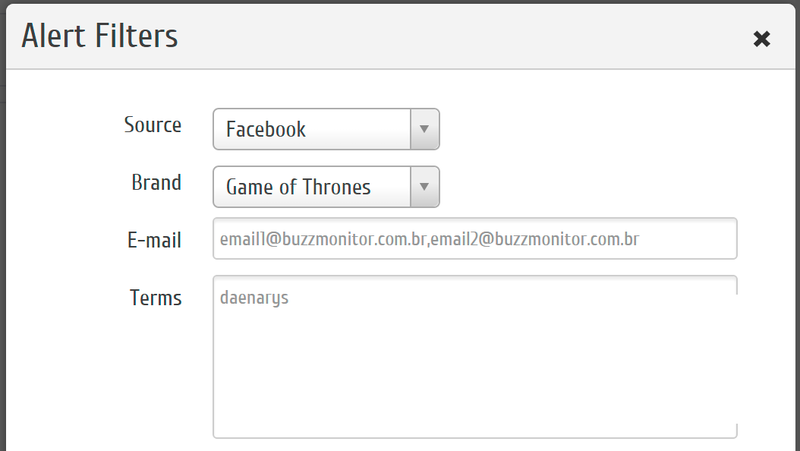Open the Facebook source combo box
The height and width of the screenshot is (451, 800).
pyautogui.click(x=312, y=129)
